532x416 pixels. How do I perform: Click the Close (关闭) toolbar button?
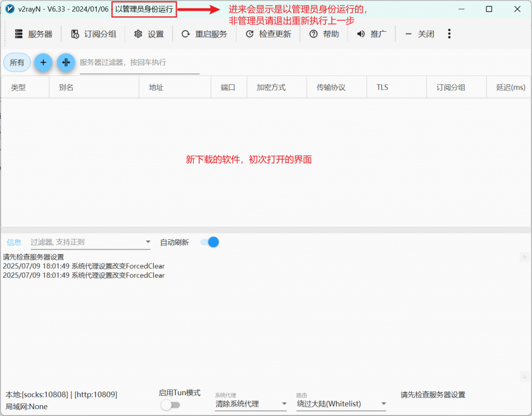click(420, 34)
